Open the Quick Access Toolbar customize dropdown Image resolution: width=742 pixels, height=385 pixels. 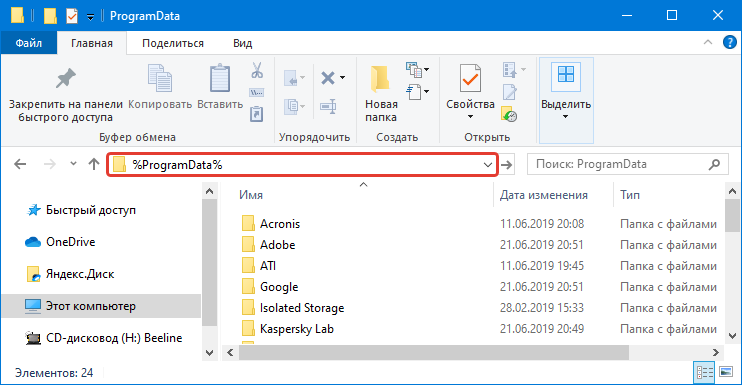click(90, 17)
